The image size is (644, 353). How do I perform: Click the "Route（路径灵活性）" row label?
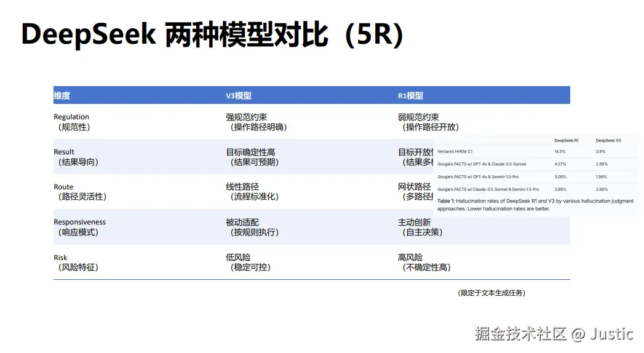coord(80,192)
